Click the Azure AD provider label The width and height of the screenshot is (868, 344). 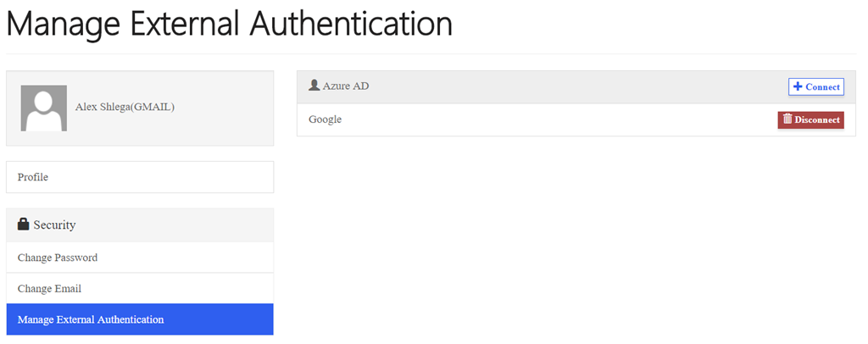point(346,86)
